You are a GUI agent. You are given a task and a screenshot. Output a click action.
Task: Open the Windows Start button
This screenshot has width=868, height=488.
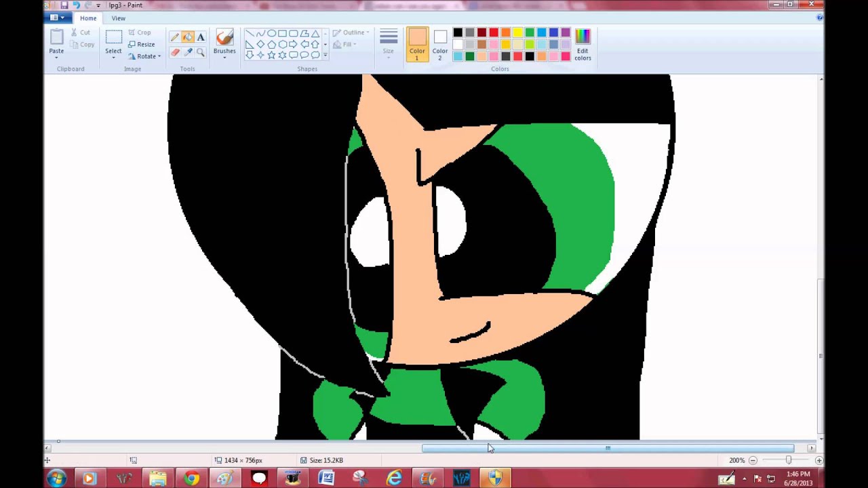56,479
